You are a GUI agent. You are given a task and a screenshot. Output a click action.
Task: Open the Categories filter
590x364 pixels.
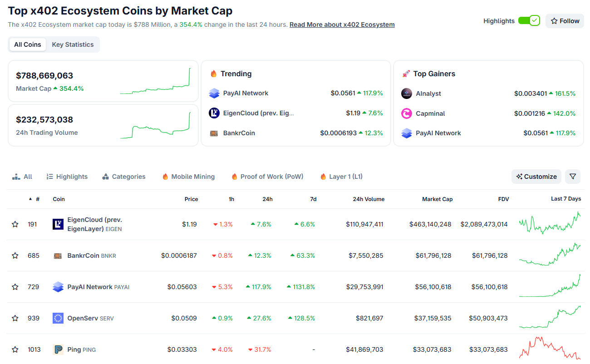pyautogui.click(x=123, y=177)
